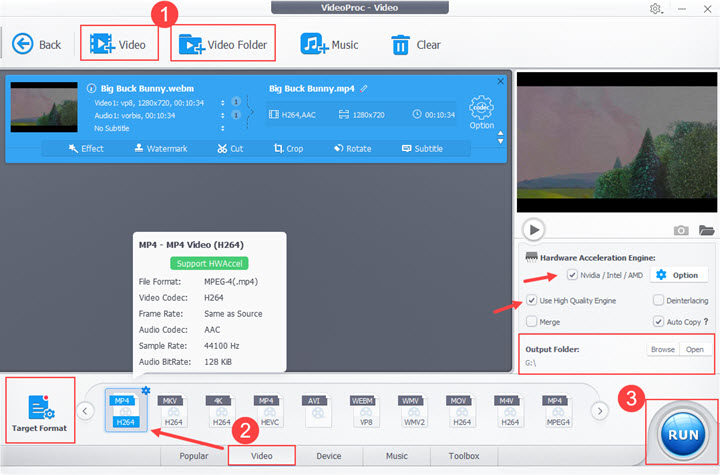This screenshot has width=720, height=475.
Task: Switch to the Popular tab
Action: [194, 456]
